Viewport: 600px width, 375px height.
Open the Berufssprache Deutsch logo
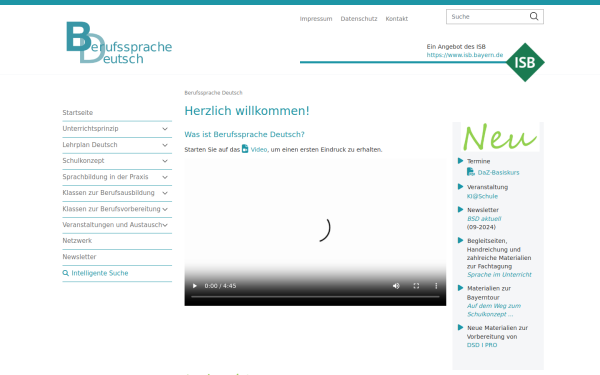[x=119, y=42]
